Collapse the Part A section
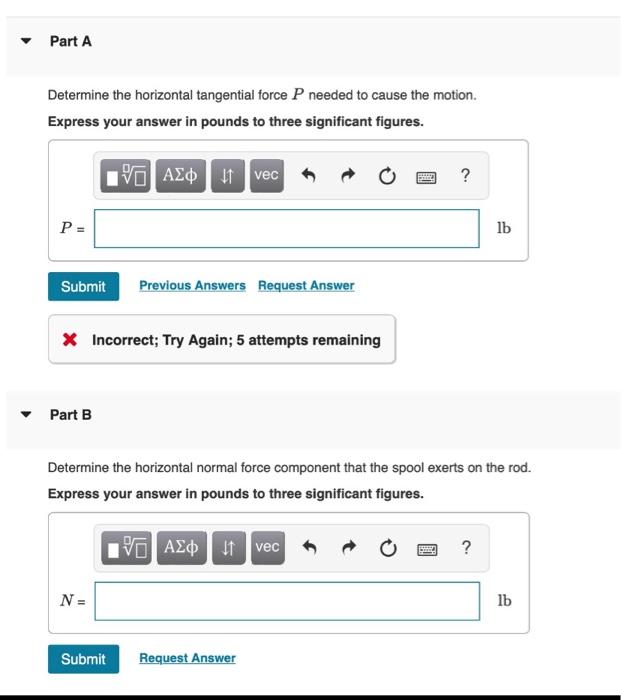621x700 pixels. click(x=26, y=41)
